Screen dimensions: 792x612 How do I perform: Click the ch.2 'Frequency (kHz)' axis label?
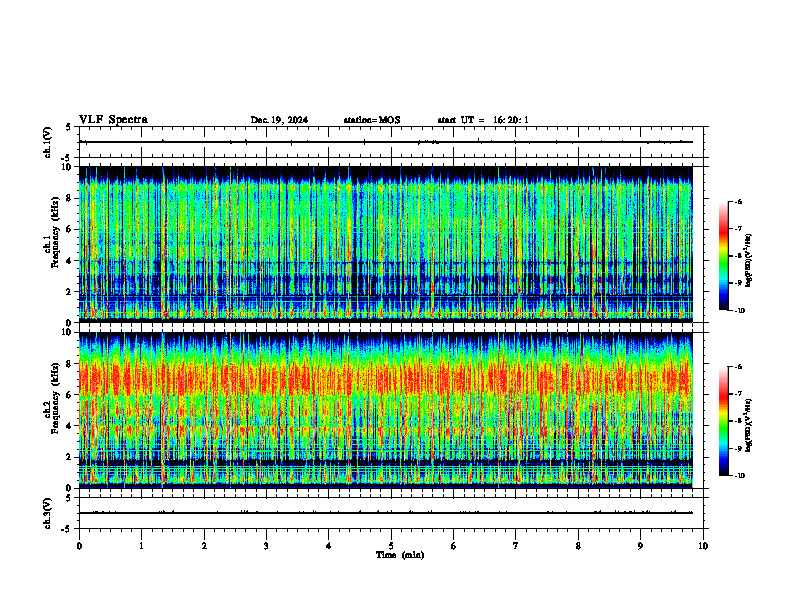55,398
